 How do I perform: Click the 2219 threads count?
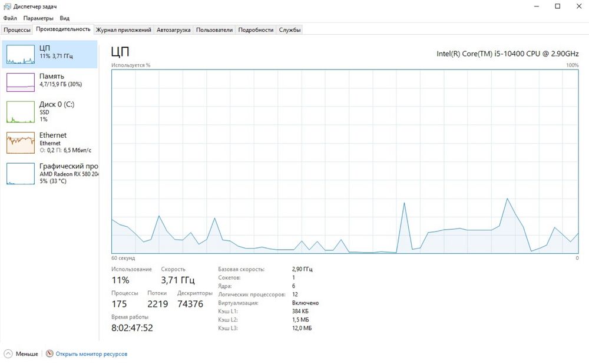(157, 304)
